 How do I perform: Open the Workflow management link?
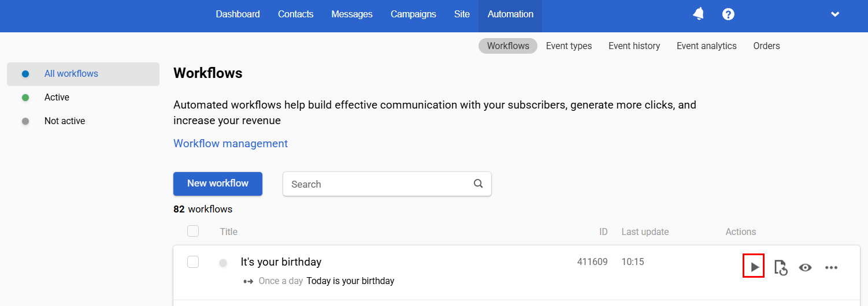(x=231, y=143)
